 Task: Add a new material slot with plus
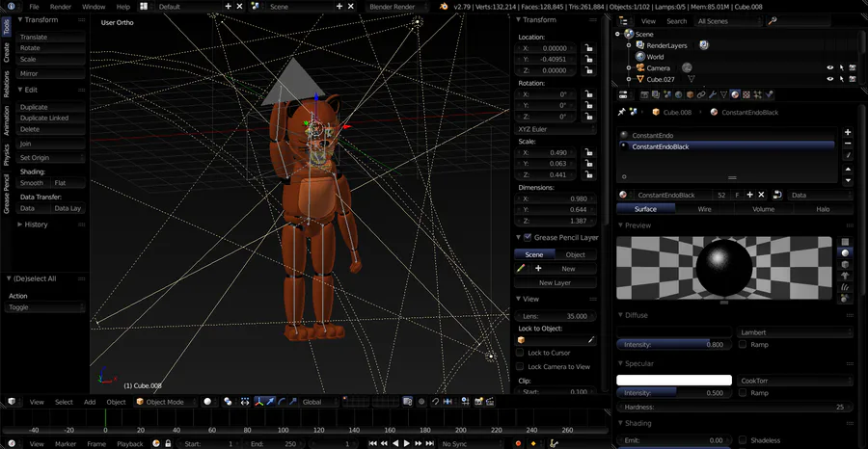click(847, 132)
